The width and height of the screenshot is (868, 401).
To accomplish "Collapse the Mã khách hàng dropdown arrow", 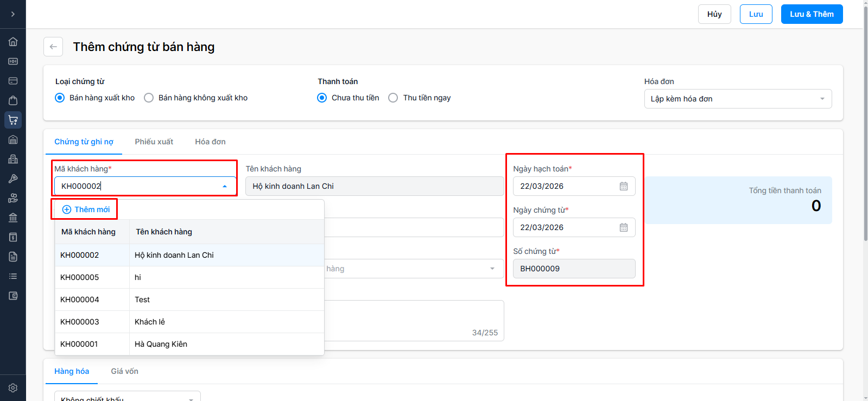I will click(x=225, y=186).
